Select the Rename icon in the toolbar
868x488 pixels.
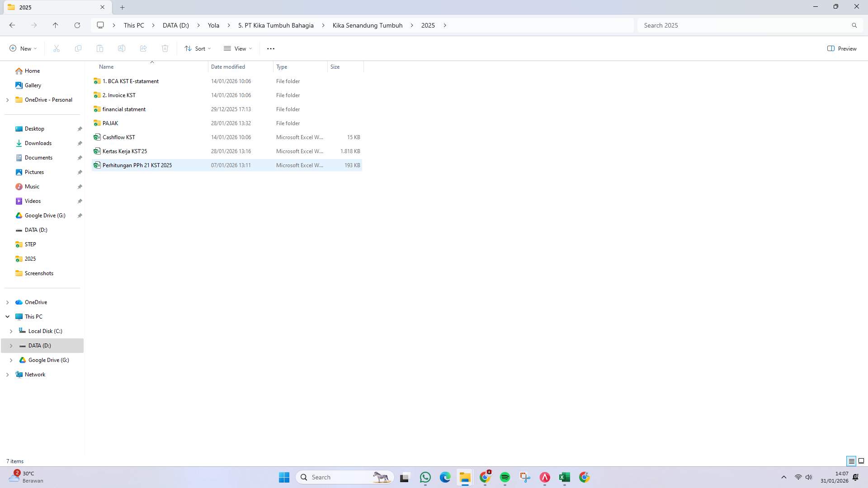(122, 48)
